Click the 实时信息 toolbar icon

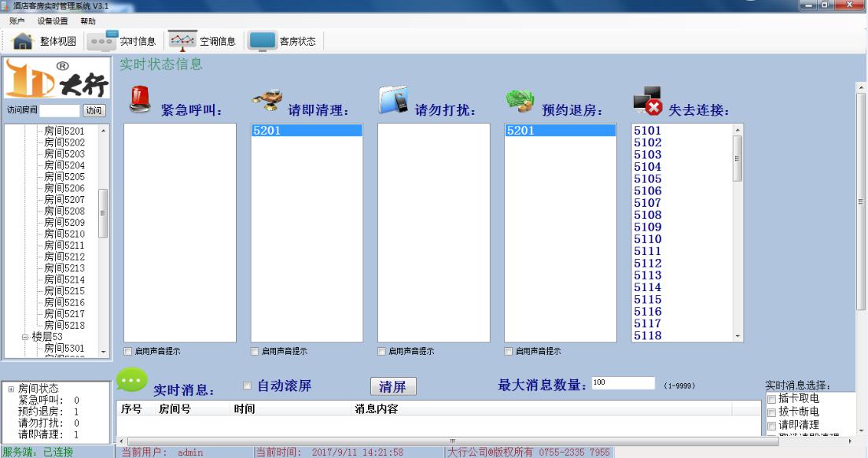[x=102, y=41]
